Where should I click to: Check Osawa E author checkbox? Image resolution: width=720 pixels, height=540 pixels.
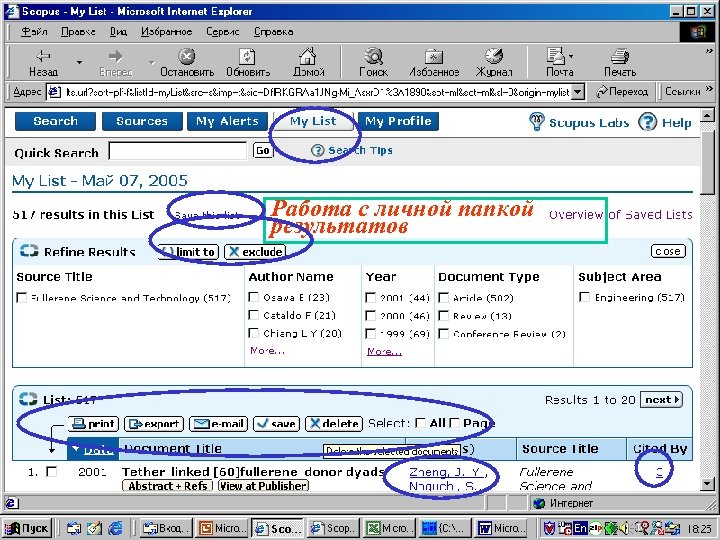point(253,297)
